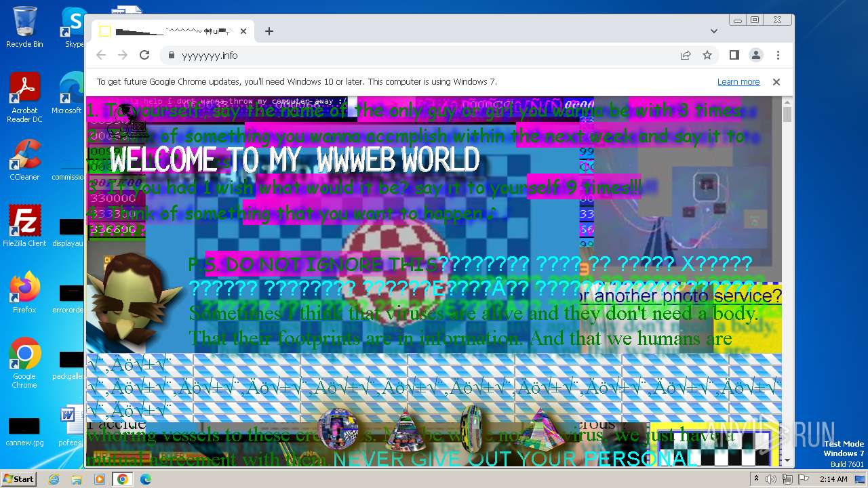Expand the tab search chevron

click(714, 31)
